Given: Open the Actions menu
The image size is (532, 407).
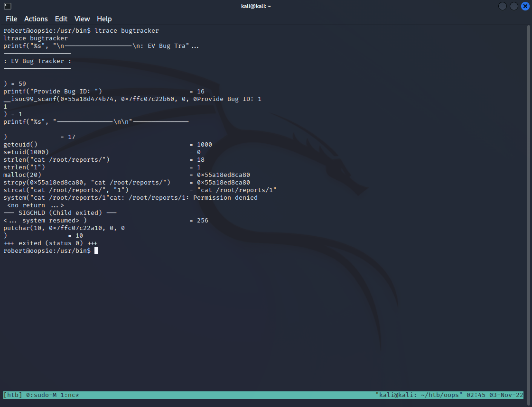Looking at the screenshot, I should click(36, 19).
